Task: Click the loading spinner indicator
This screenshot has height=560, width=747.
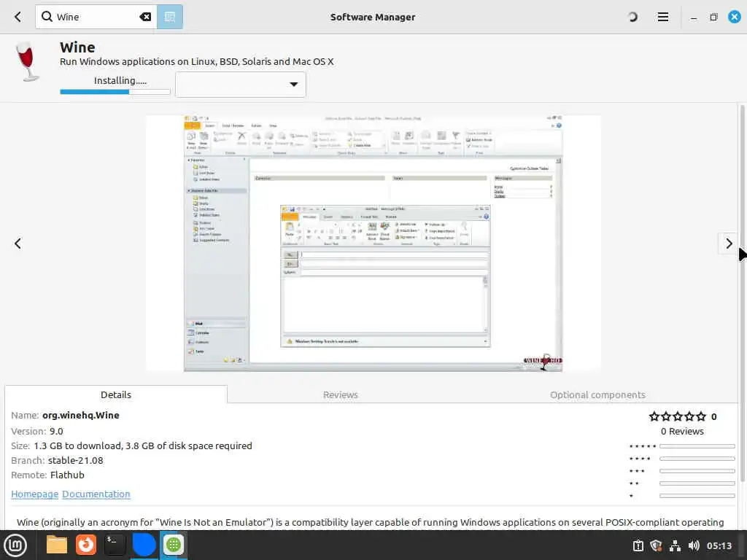Action: point(632,17)
